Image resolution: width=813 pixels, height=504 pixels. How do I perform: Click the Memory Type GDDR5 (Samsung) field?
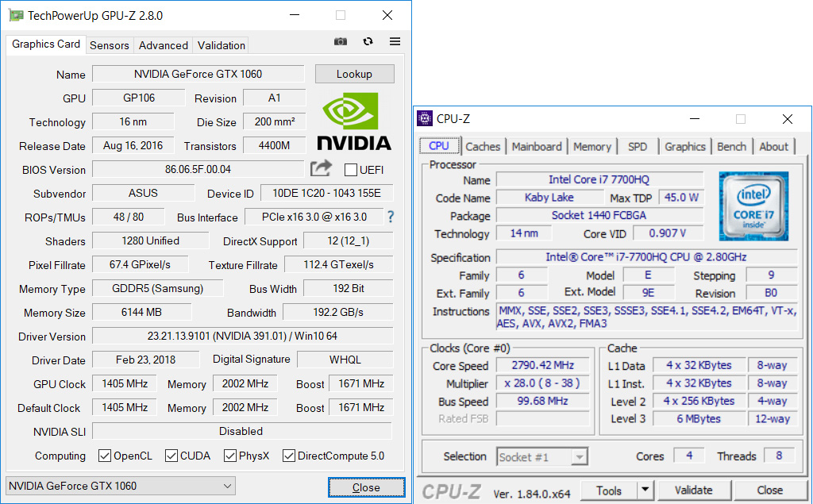[x=158, y=288]
